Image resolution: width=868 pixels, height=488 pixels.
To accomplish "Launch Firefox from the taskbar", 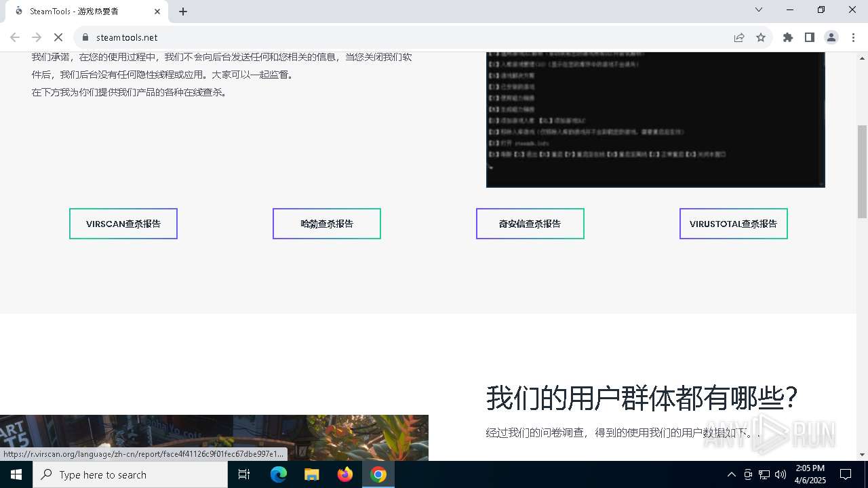I will tap(345, 474).
